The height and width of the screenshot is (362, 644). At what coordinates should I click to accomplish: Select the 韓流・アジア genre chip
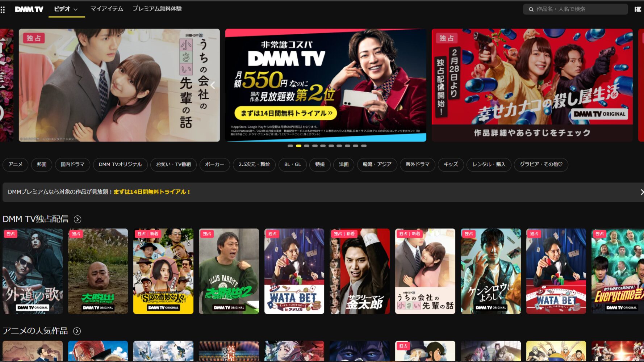(x=377, y=164)
